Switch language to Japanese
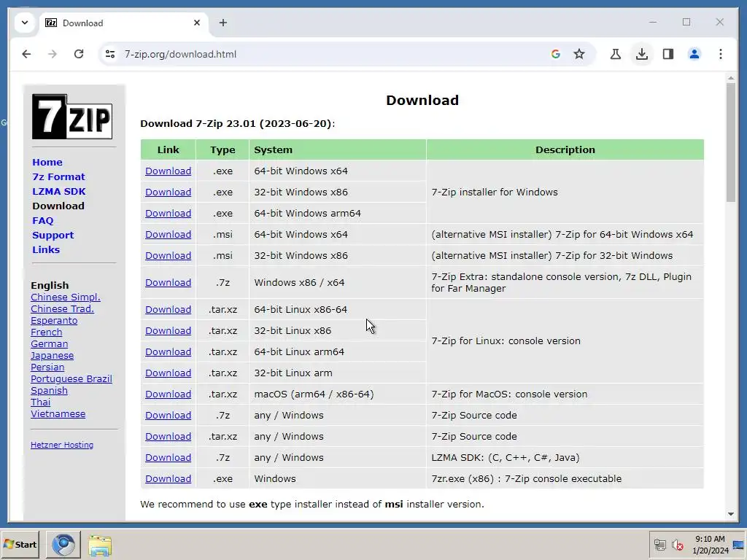Viewport: 747px width, 560px height. [x=52, y=355]
